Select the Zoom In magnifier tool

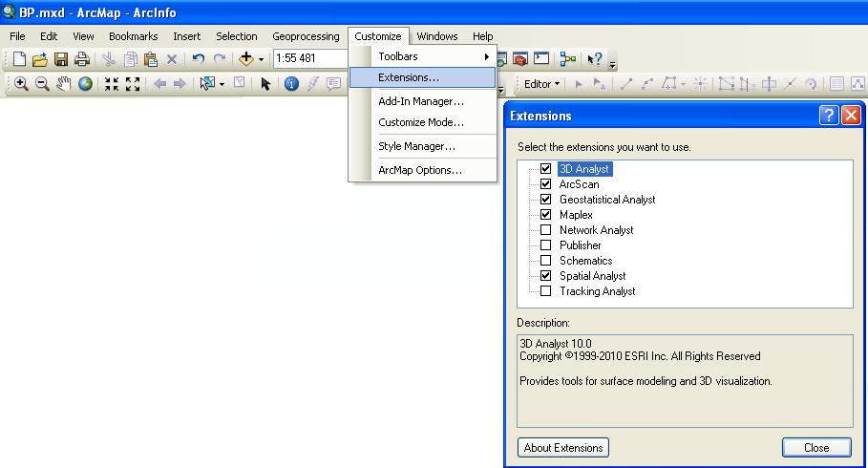click(21, 84)
